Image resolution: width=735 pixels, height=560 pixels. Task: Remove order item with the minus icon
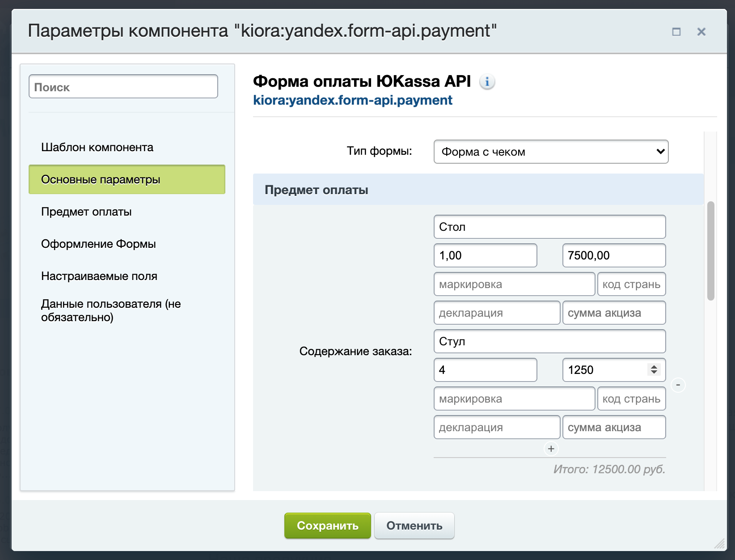click(678, 385)
